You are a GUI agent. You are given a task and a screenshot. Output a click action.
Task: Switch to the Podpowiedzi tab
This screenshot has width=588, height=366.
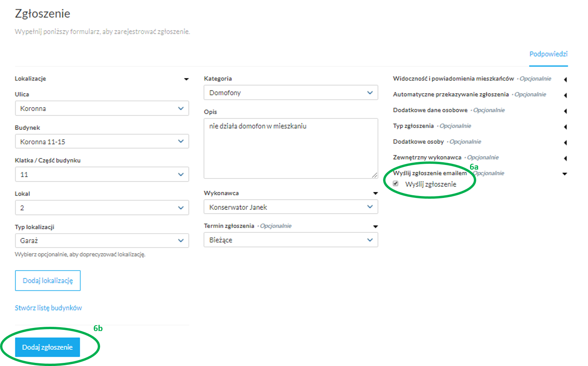tap(548, 54)
